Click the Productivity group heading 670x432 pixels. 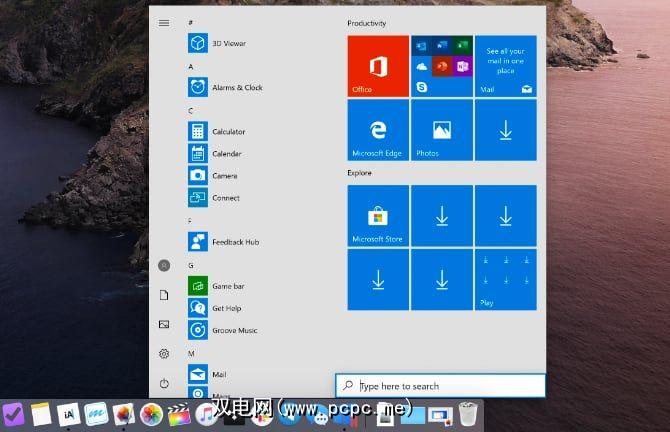(x=367, y=23)
